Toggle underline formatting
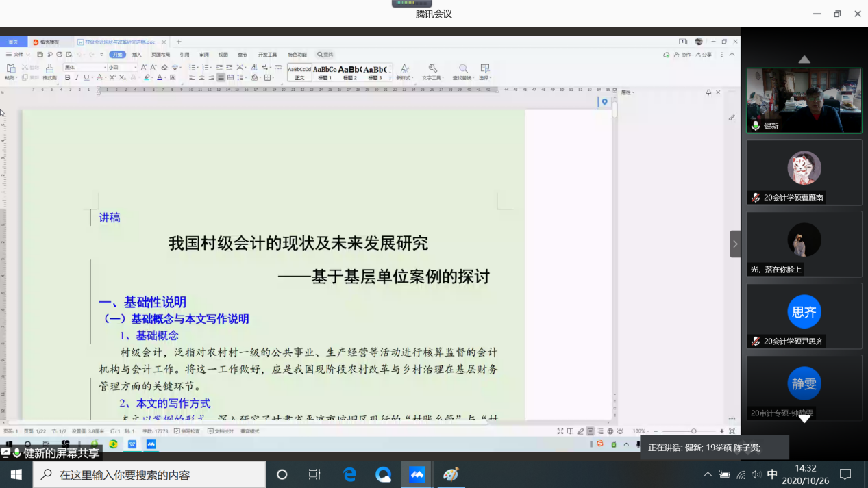 coord(86,77)
